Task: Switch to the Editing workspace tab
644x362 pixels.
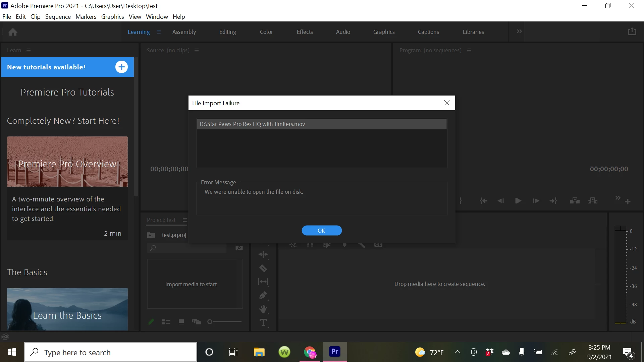Action: click(x=227, y=32)
